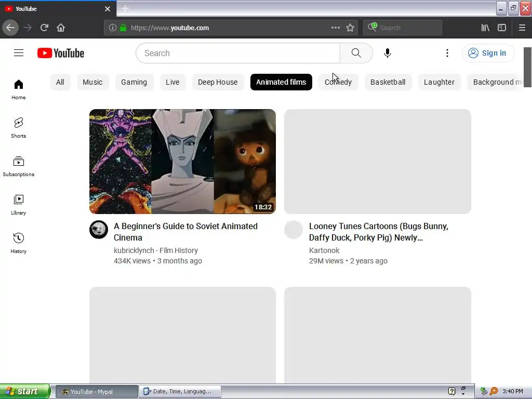The height and width of the screenshot is (399, 532).
Task: Open the Windows Start menu
Action: [25, 391]
